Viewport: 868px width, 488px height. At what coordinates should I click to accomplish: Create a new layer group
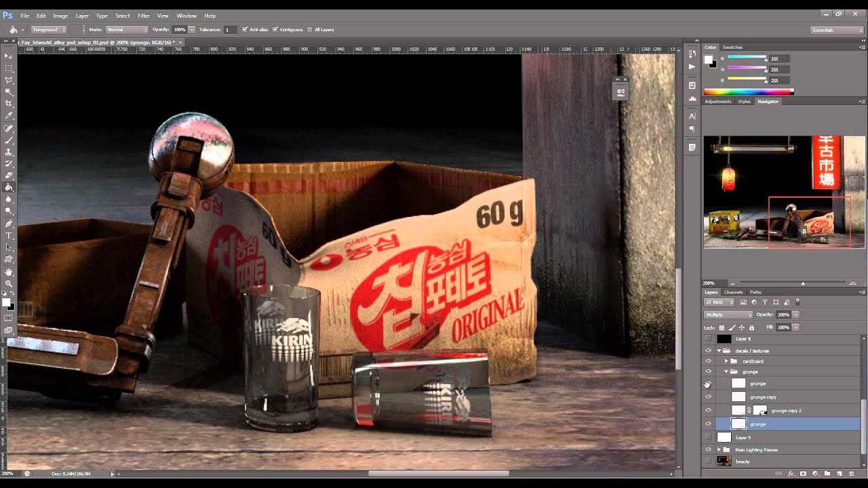(x=827, y=474)
